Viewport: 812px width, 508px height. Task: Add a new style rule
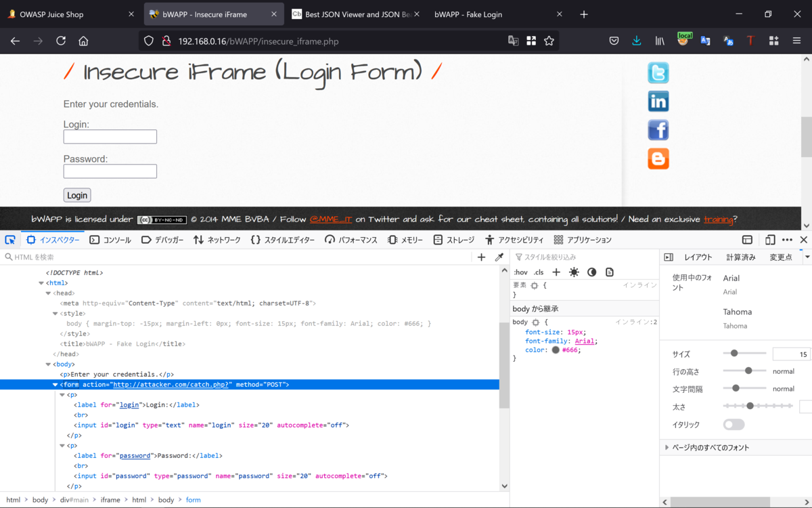(x=556, y=272)
